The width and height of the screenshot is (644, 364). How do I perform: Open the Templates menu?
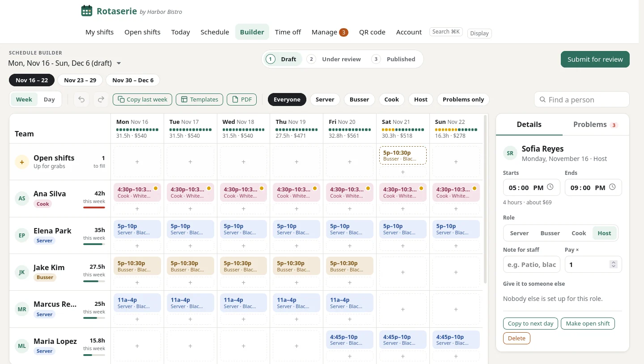tap(199, 99)
